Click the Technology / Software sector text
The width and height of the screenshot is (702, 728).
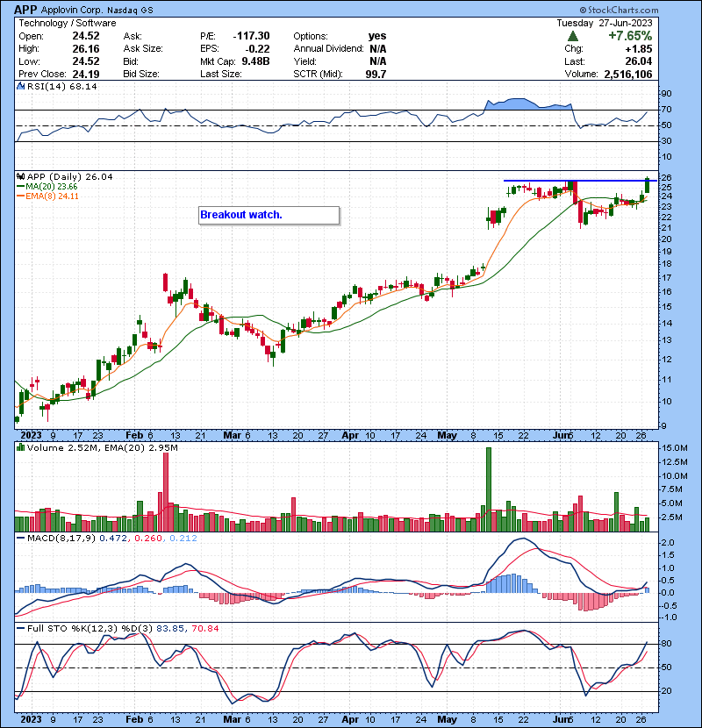pos(68,23)
